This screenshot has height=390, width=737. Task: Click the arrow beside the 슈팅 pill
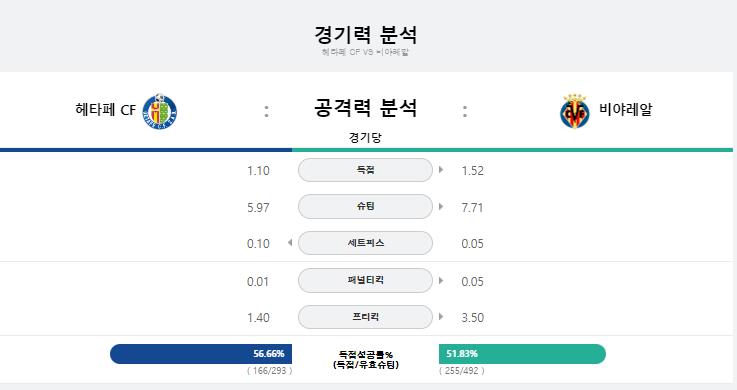tap(441, 206)
